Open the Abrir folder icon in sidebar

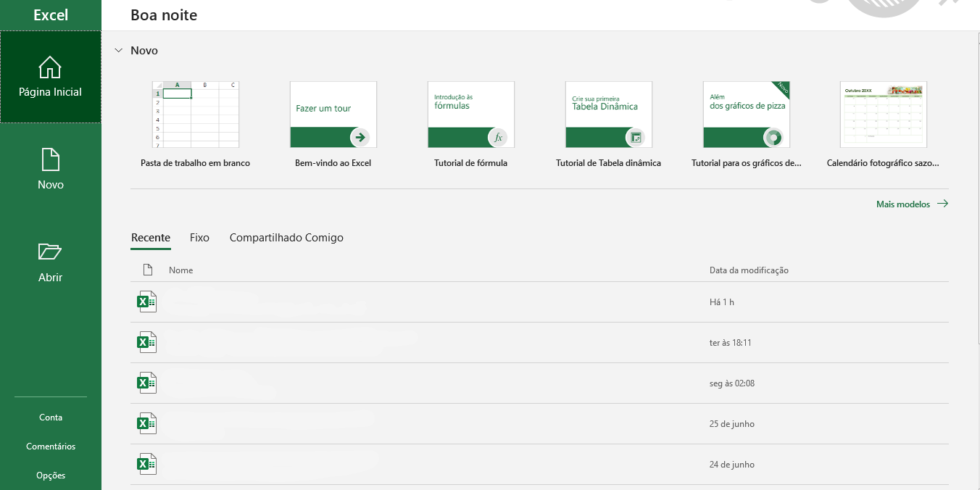pos(50,252)
